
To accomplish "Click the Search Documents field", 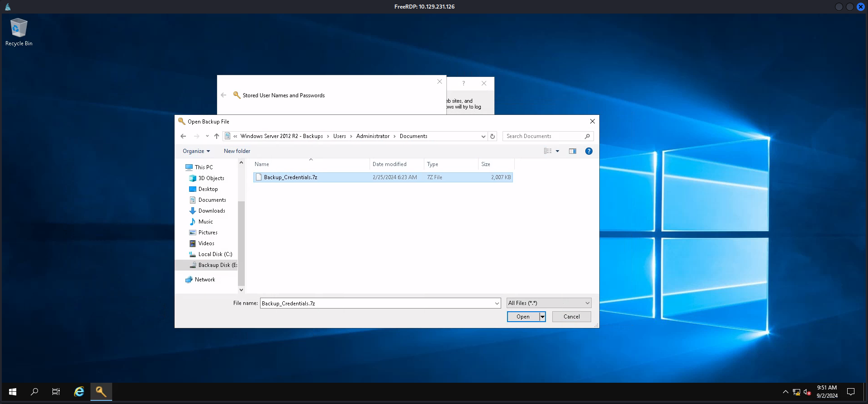I will pos(543,136).
